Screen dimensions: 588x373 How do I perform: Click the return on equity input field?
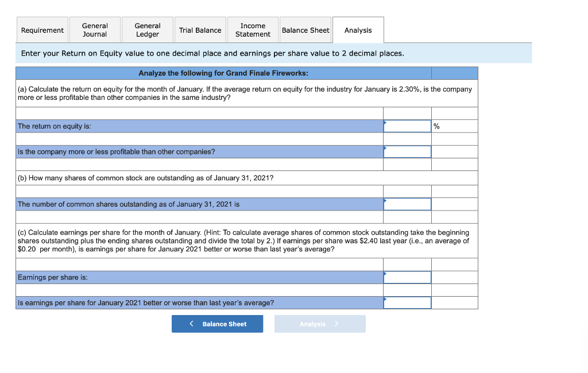[407, 126]
